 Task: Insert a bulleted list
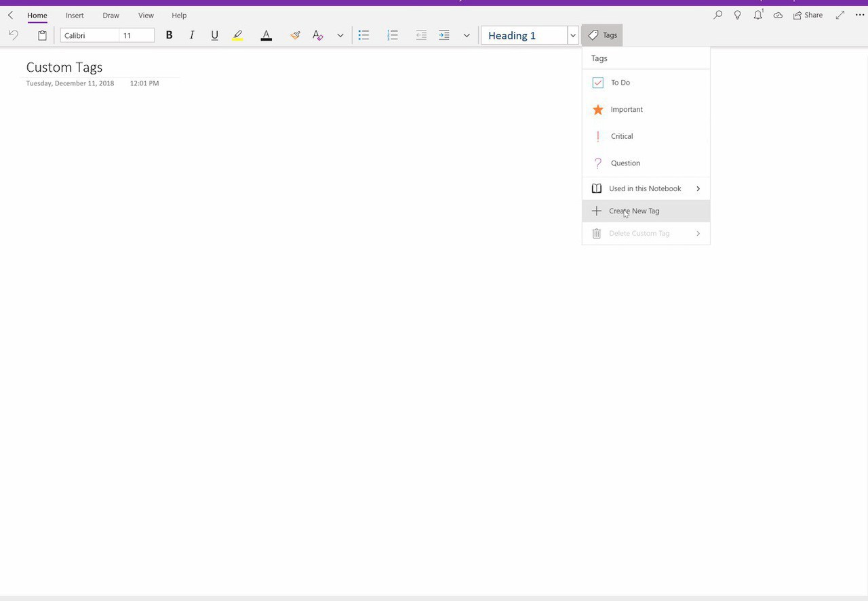pos(363,35)
